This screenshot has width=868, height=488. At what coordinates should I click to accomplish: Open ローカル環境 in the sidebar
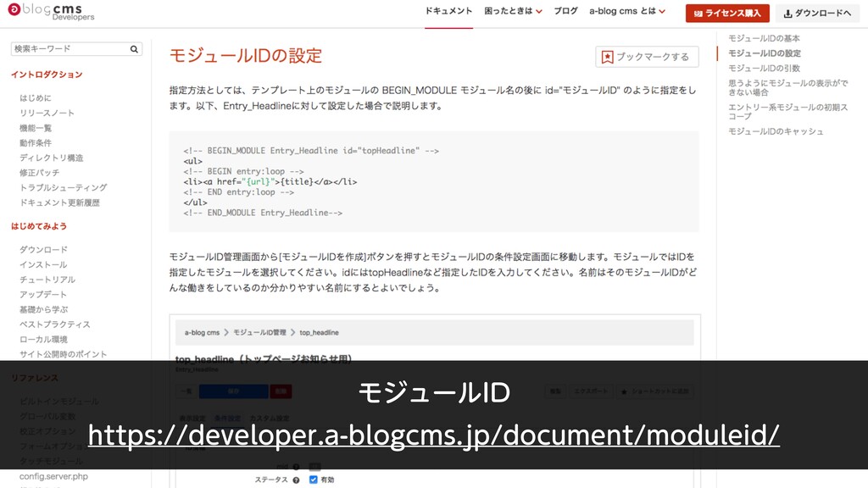44,339
